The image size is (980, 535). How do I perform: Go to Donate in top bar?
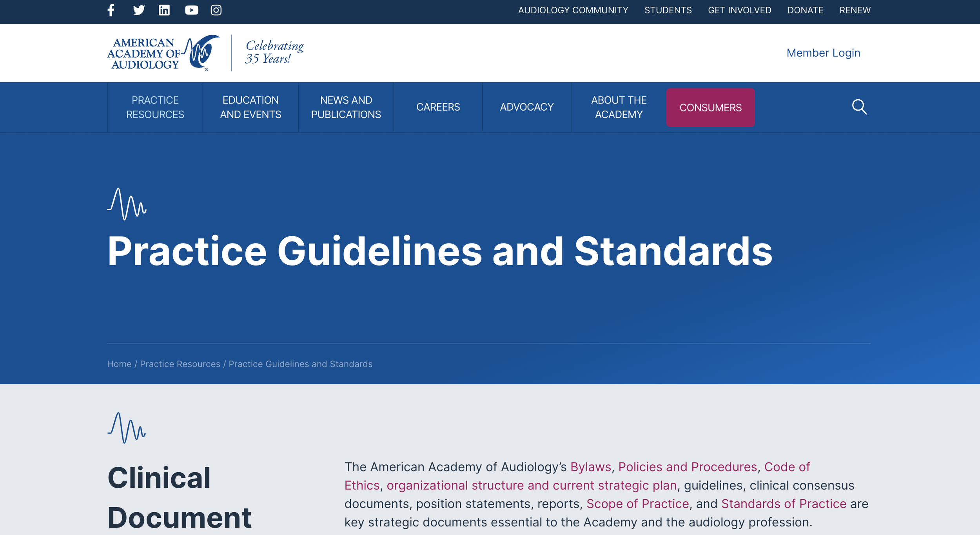pos(805,10)
